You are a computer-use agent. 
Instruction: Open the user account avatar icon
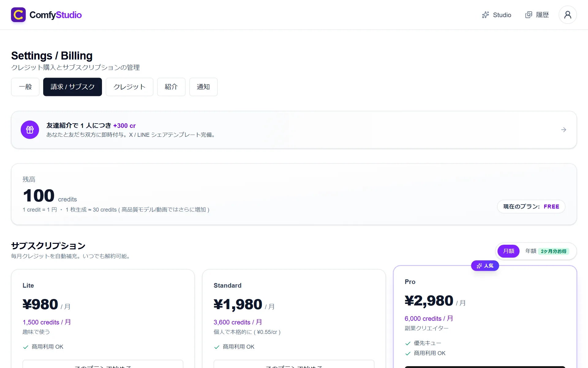point(567,15)
